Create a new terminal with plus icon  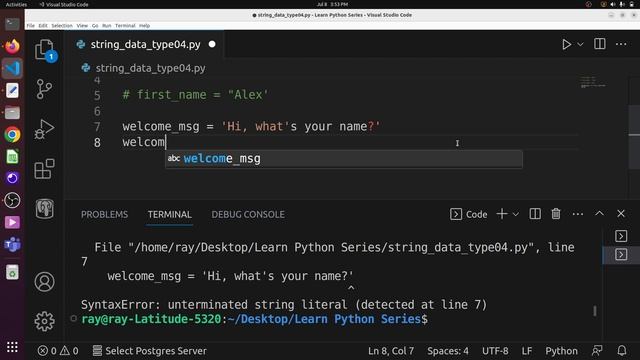pyautogui.click(x=502, y=214)
